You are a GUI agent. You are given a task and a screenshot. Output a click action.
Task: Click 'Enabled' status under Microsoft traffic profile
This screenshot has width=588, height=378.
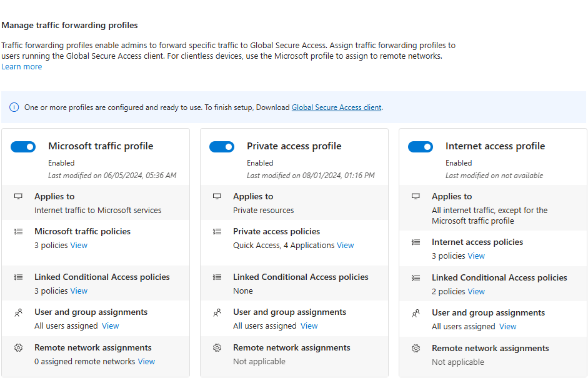coord(61,163)
